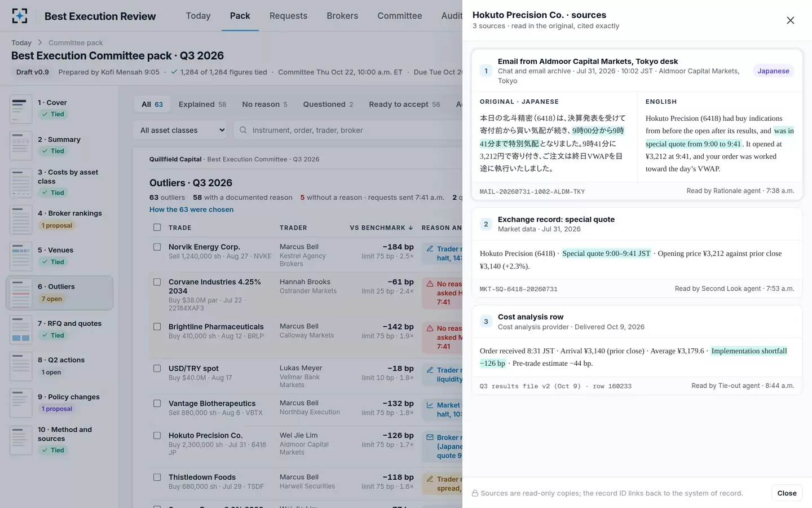
Task: Close the Hokuto Precision sources panel with X
Action: pyautogui.click(x=790, y=20)
